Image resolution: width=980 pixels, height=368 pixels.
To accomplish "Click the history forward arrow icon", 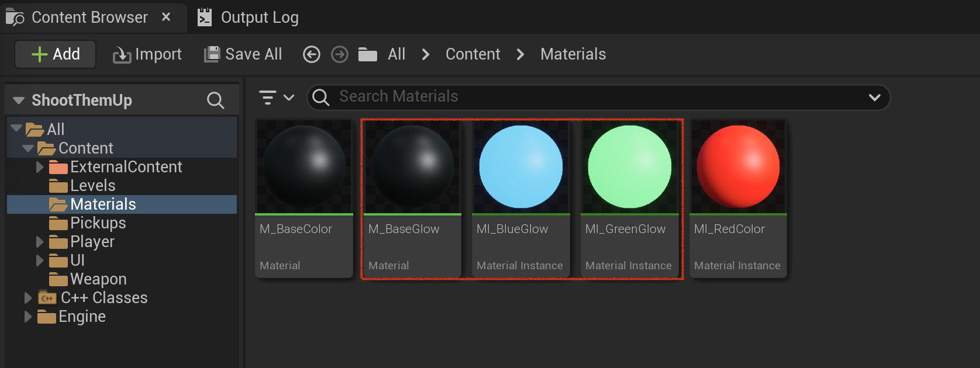I will tap(340, 54).
